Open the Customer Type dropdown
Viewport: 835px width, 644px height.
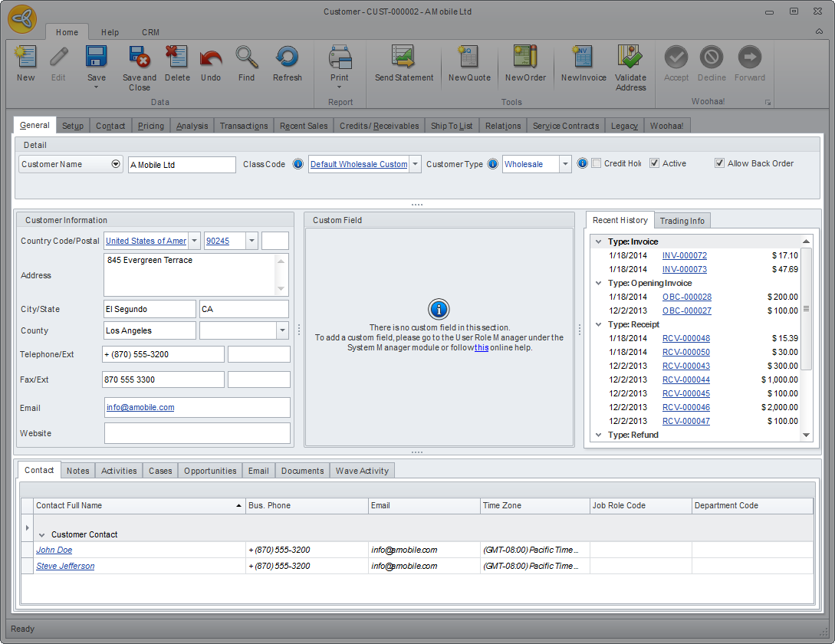point(565,164)
